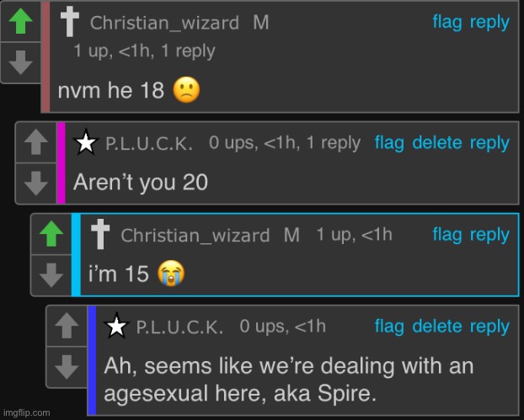The image size is (524, 420).
Task: Open P.L.U.C.K. profile from last comment
Action: pyautogui.click(x=179, y=327)
